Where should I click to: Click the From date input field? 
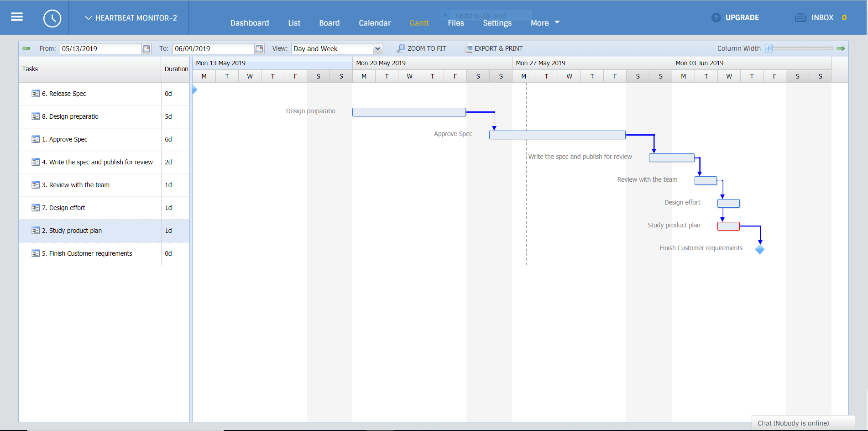(x=101, y=48)
